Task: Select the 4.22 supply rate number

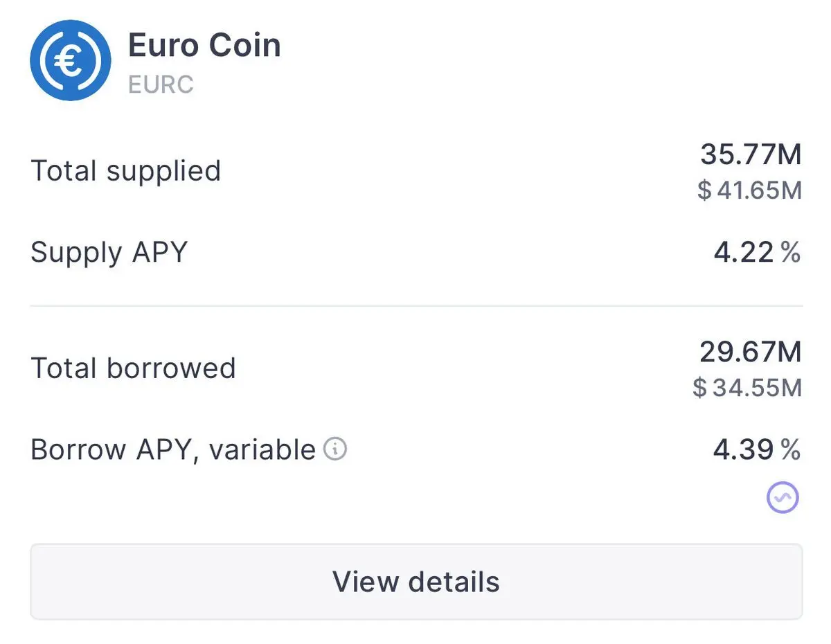Action: [x=743, y=253]
